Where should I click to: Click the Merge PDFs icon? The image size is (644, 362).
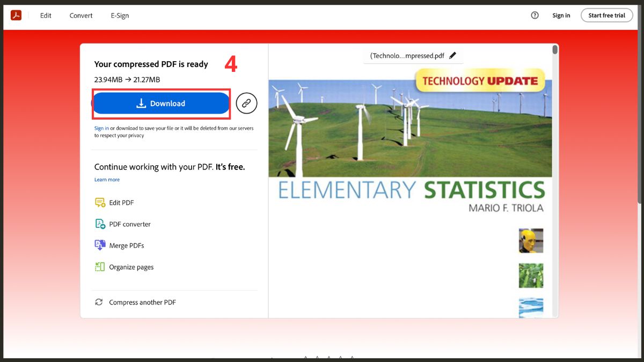point(100,245)
